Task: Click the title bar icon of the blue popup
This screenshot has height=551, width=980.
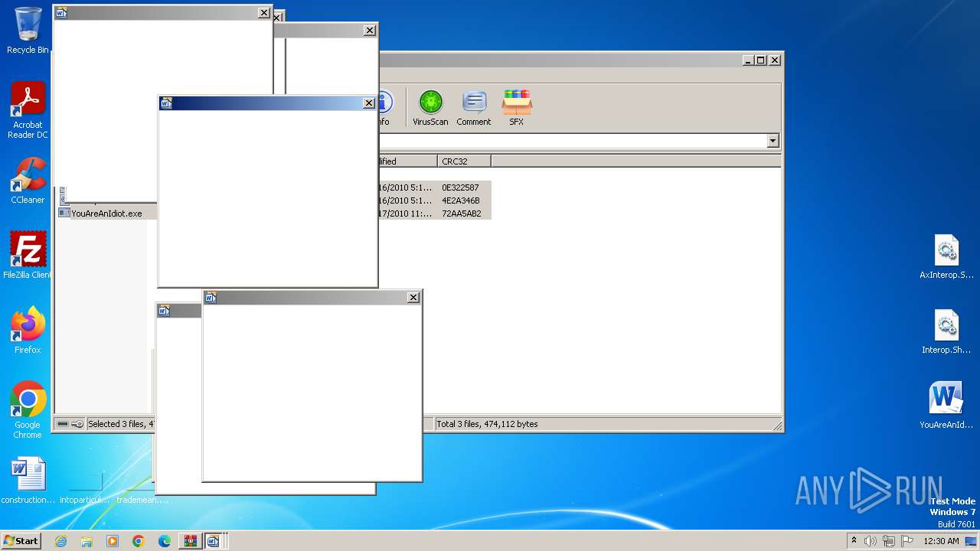Action: click(166, 103)
